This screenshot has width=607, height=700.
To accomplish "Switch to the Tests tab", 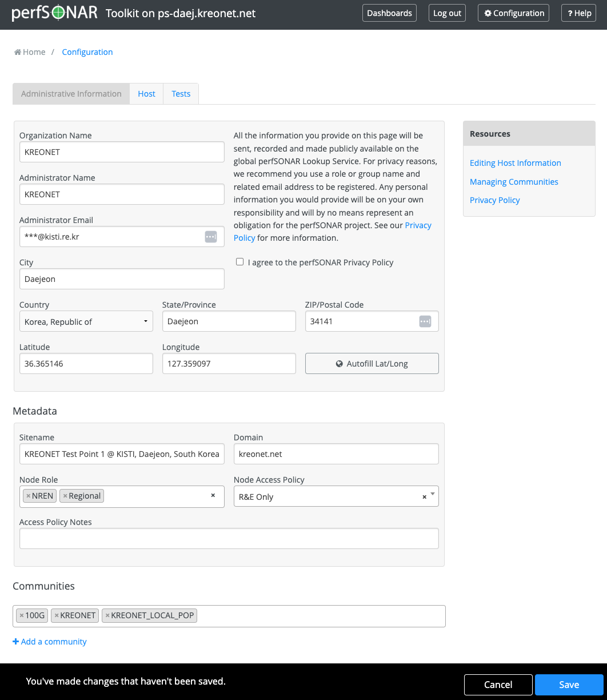I will [181, 94].
